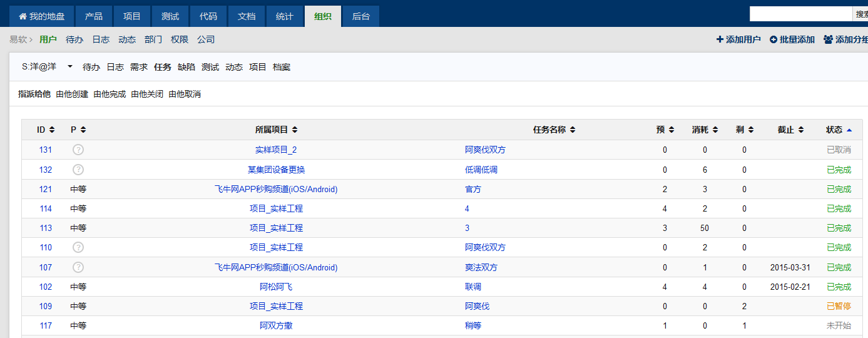The height and width of the screenshot is (338, 868).
Task: Click the sort arrows next to P header
Action: (x=83, y=130)
